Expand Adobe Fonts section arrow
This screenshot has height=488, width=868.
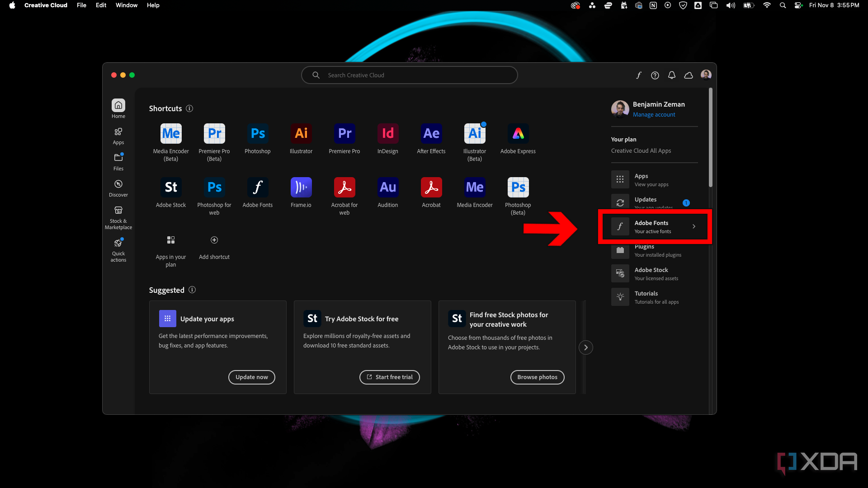coord(694,226)
